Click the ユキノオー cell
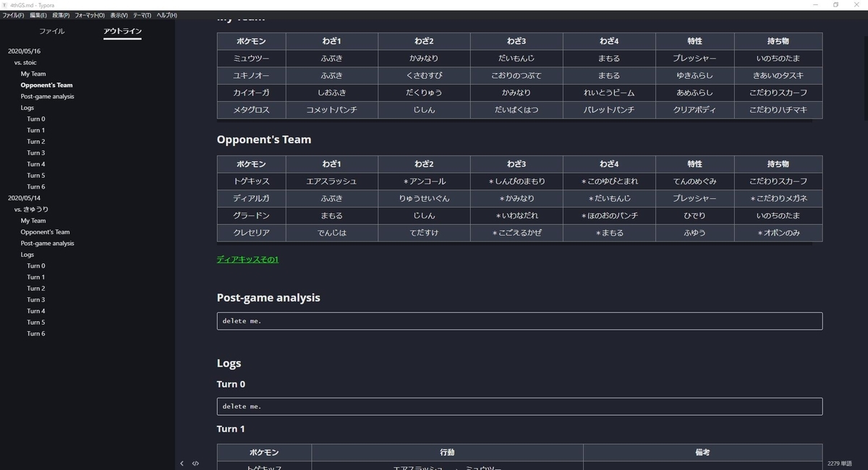This screenshot has width=868, height=470. (252, 75)
